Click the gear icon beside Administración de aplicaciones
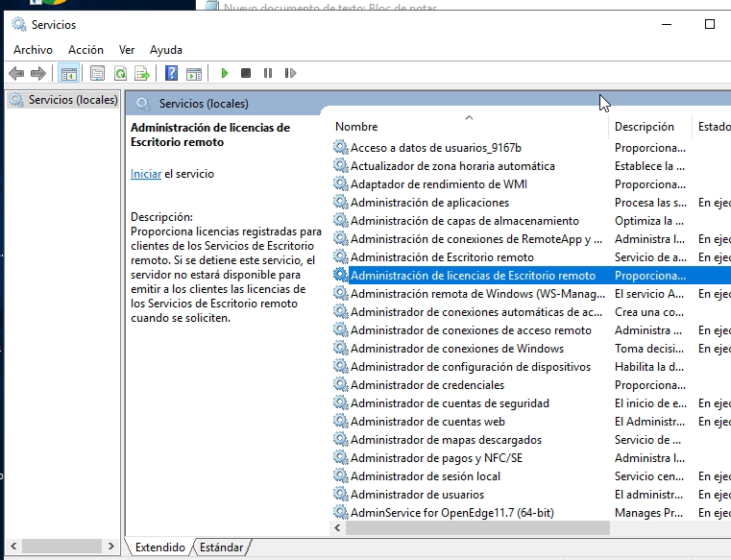The image size is (731, 560). pyautogui.click(x=341, y=202)
